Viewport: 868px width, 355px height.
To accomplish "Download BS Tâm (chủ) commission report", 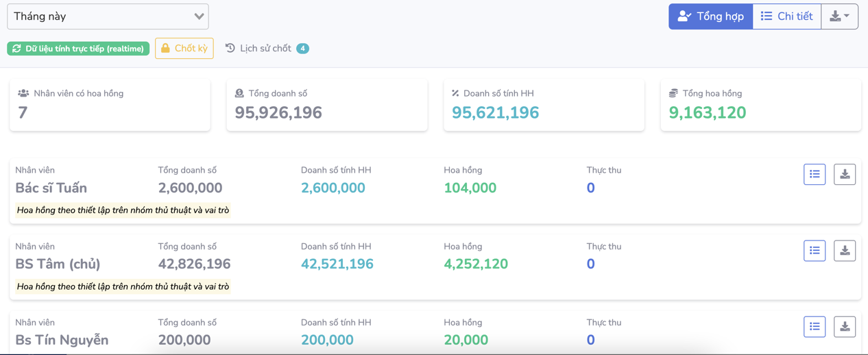I will [x=845, y=251].
